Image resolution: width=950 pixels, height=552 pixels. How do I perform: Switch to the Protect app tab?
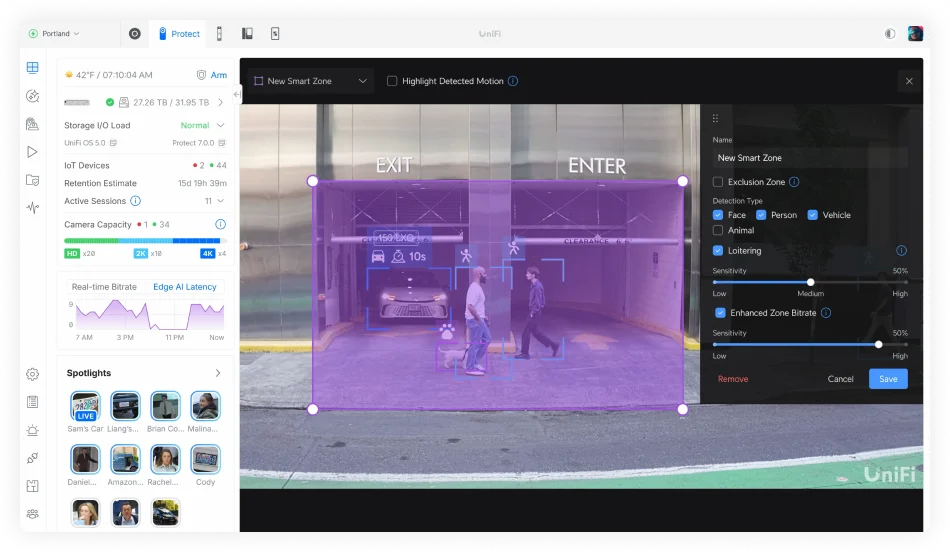pyautogui.click(x=179, y=34)
